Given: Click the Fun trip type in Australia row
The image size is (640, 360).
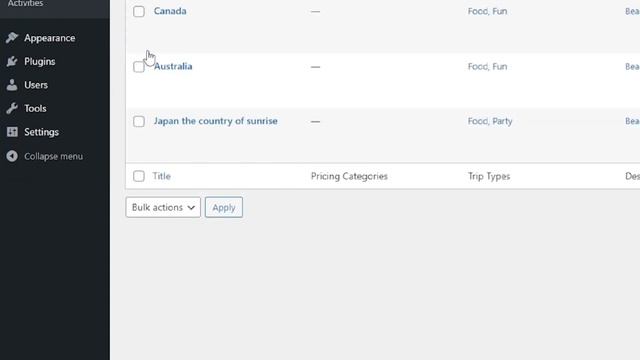Looking at the screenshot, I should [x=500, y=67].
